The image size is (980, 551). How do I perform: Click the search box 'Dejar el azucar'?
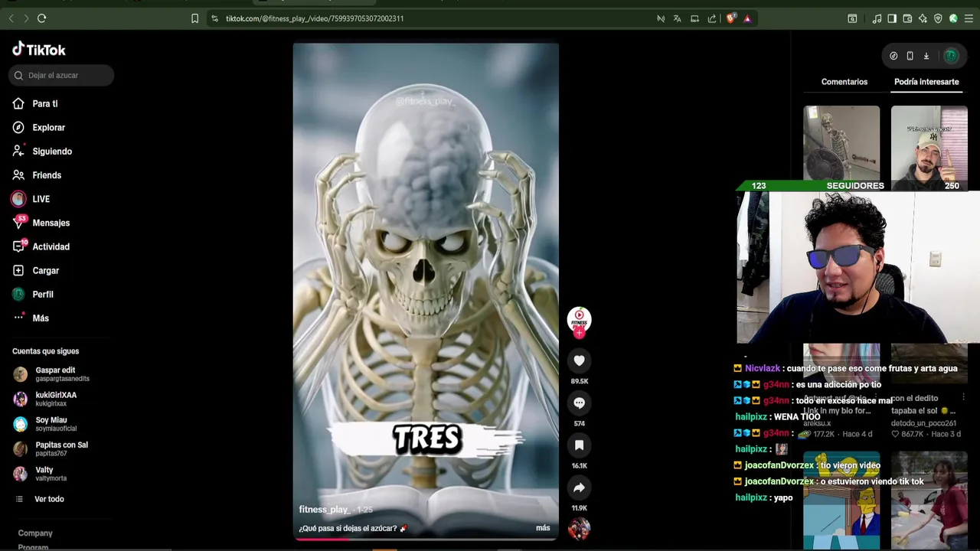pos(61,75)
